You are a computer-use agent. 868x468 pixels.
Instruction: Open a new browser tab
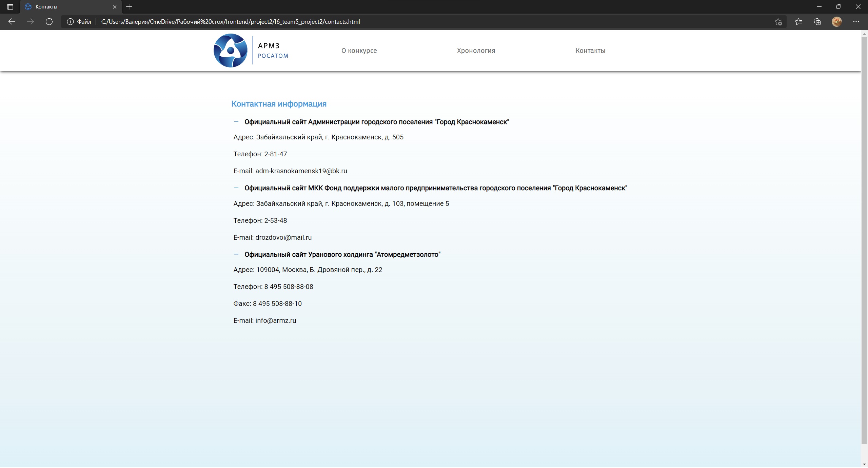[x=129, y=7]
